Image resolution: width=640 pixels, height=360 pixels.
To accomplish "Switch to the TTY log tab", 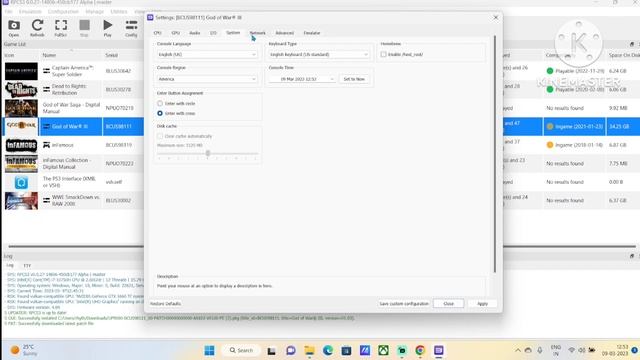I will point(27,266).
